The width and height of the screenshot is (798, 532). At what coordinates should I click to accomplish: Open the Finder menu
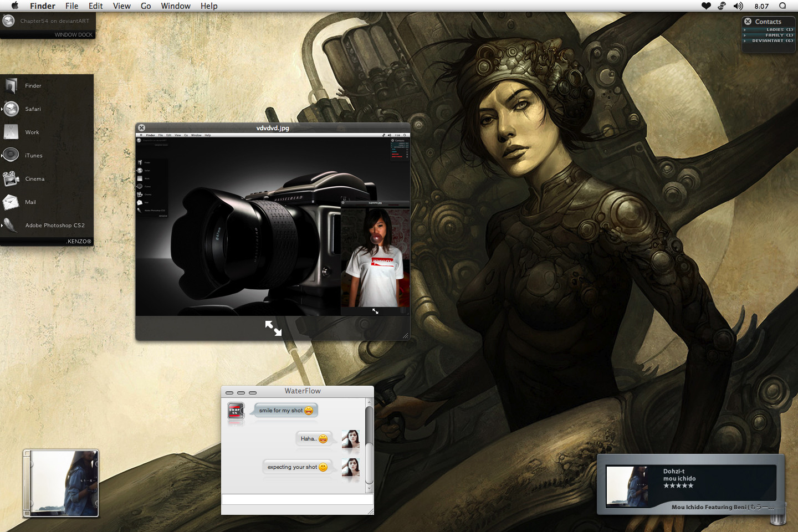click(43, 6)
